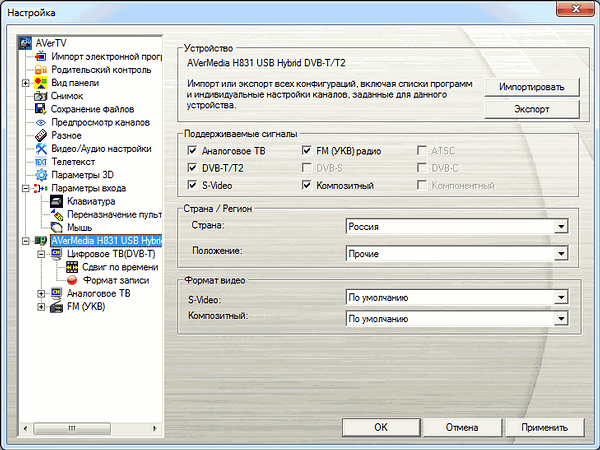Viewport: 600px width, 450px height.
Task: Select the Клавиатура tree item
Action: (x=91, y=201)
